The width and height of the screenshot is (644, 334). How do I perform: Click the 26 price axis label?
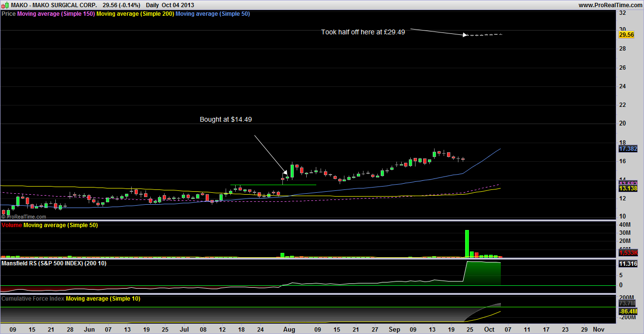622,68
